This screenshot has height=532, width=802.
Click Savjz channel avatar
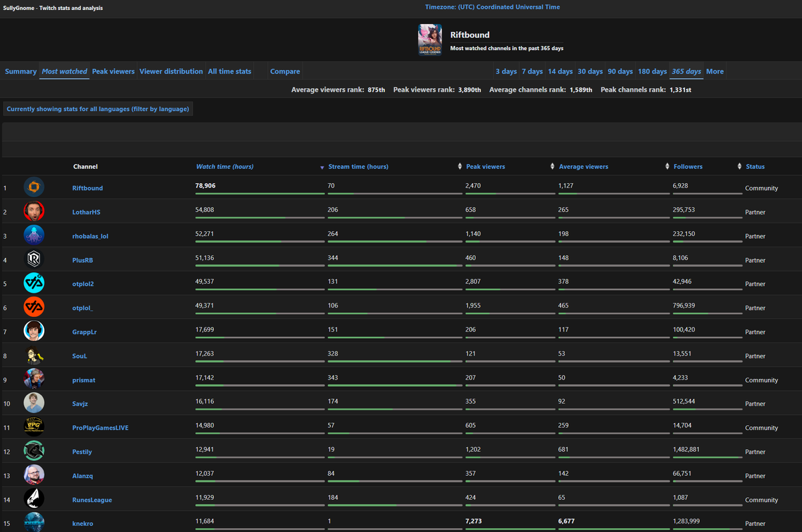click(34, 404)
